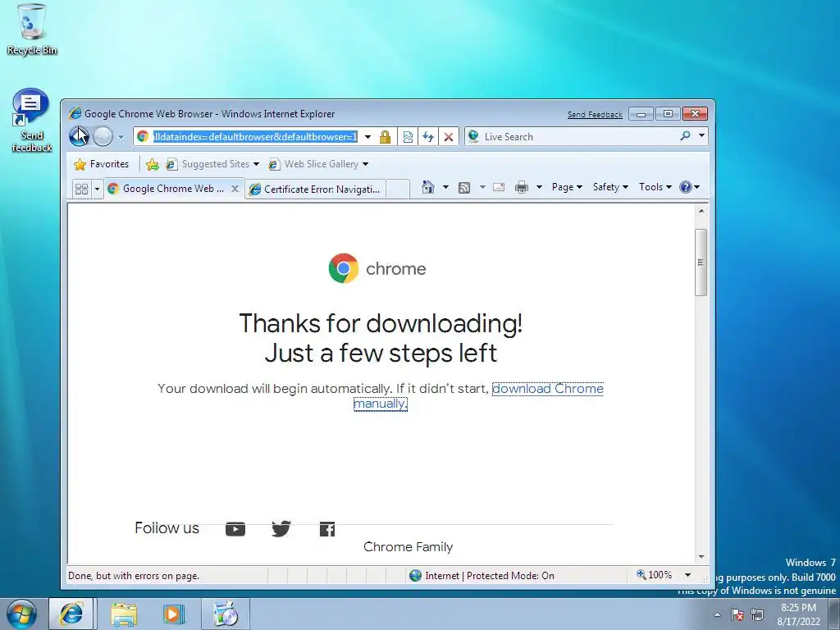Open Web Slice Gallery dropdown
Viewport: 840px width, 630px height.
[x=319, y=164]
